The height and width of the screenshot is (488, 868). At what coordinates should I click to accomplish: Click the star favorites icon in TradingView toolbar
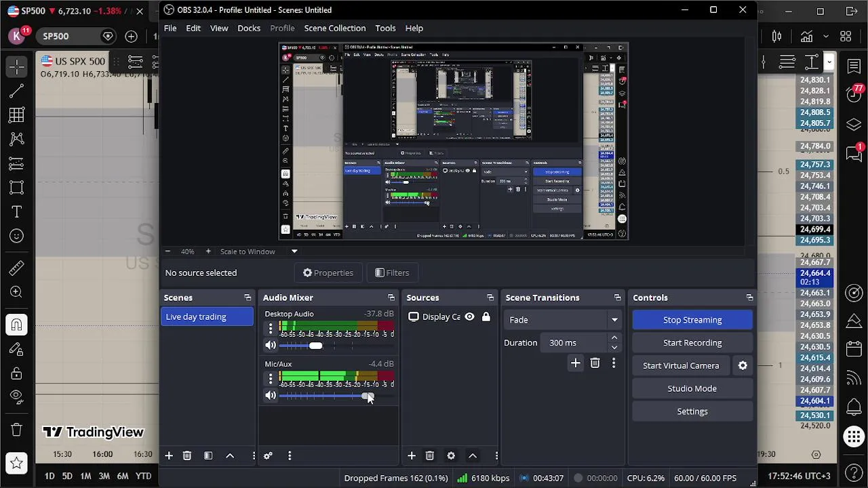click(17, 463)
